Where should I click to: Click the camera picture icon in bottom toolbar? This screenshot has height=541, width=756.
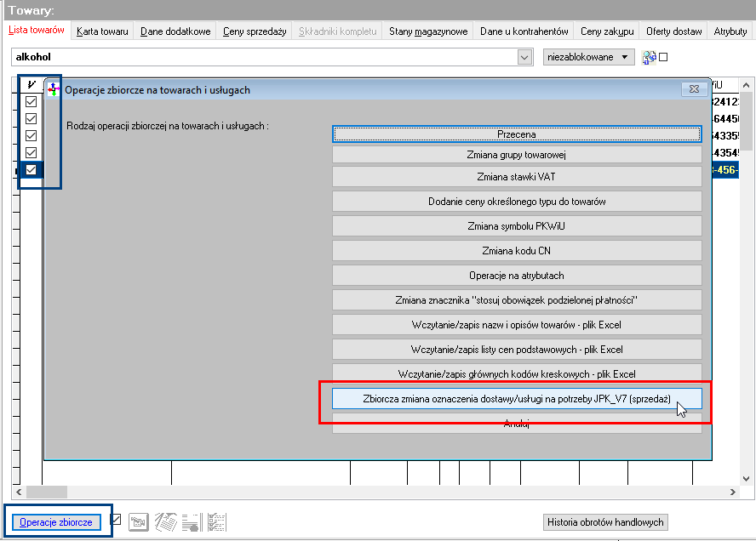[139, 522]
